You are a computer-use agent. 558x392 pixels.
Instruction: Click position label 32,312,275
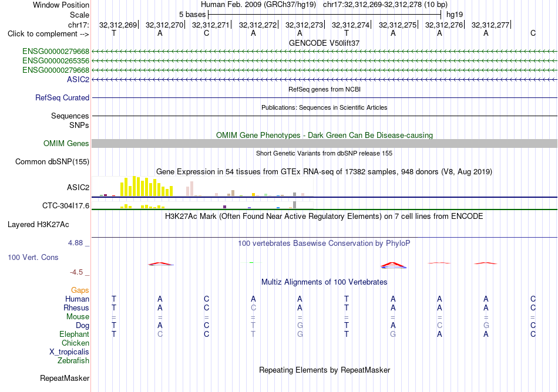coord(398,25)
